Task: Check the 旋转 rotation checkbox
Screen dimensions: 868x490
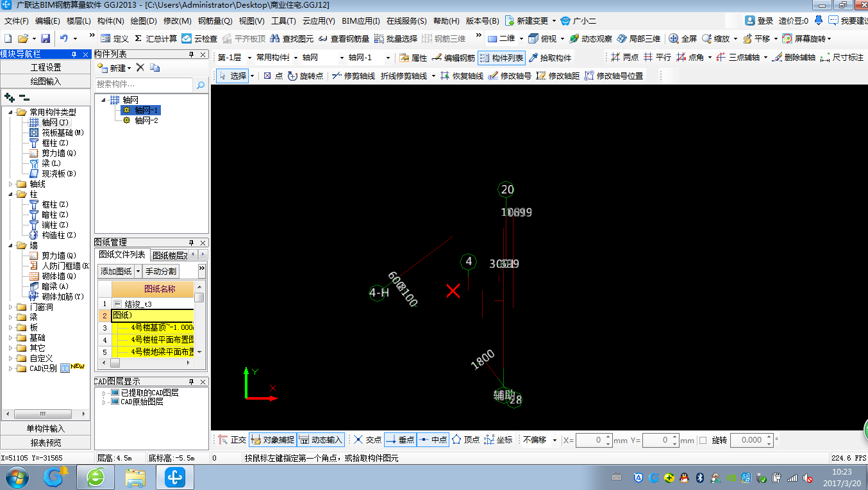Action: coord(703,440)
